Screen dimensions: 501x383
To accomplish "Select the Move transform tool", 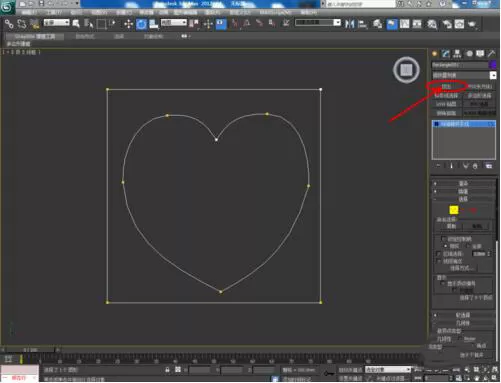I will click(x=128, y=24).
